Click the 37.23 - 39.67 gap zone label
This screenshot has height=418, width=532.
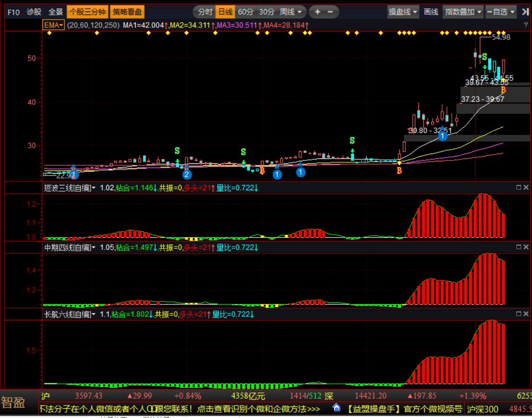point(482,99)
